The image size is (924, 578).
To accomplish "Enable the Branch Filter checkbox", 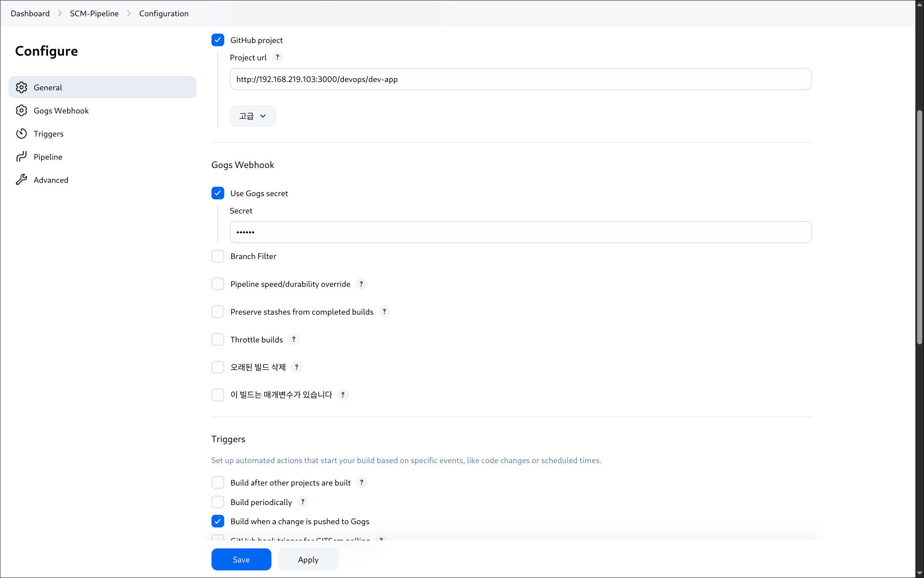I will (218, 256).
